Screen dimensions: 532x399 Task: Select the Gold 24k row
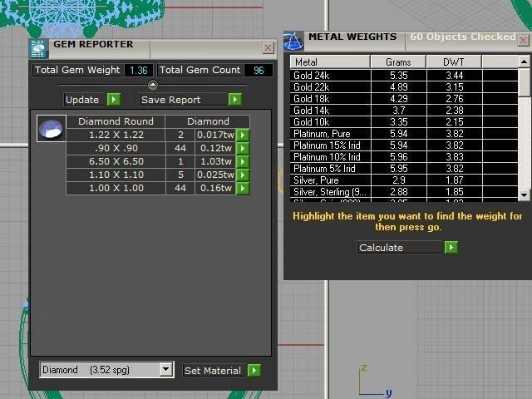pyautogui.click(x=404, y=76)
